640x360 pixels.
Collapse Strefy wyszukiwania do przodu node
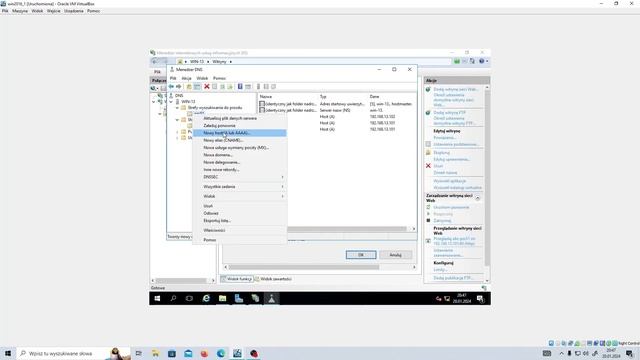[x=177, y=108]
